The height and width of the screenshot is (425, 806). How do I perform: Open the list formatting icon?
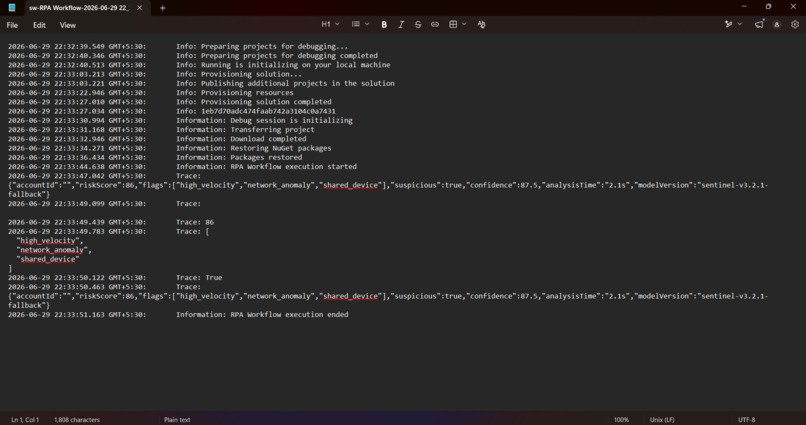tap(356, 24)
